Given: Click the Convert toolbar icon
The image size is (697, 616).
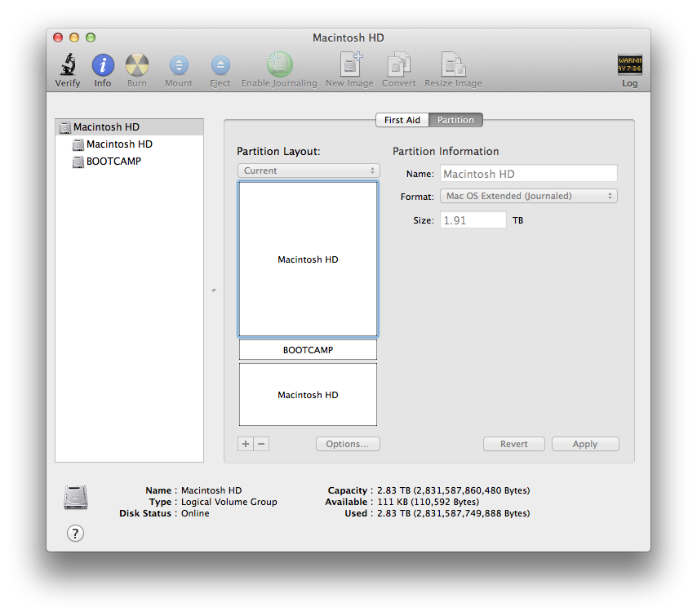Looking at the screenshot, I should pos(399,64).
